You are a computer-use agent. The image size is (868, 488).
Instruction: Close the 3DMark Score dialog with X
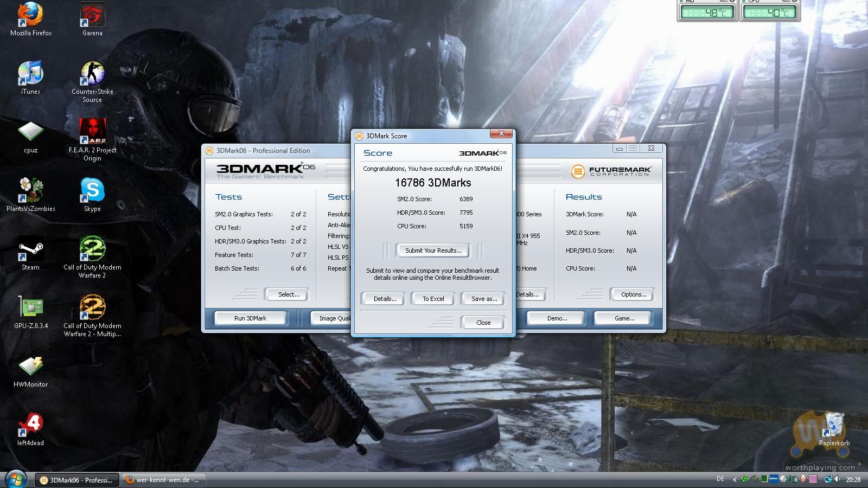point(501,134)
